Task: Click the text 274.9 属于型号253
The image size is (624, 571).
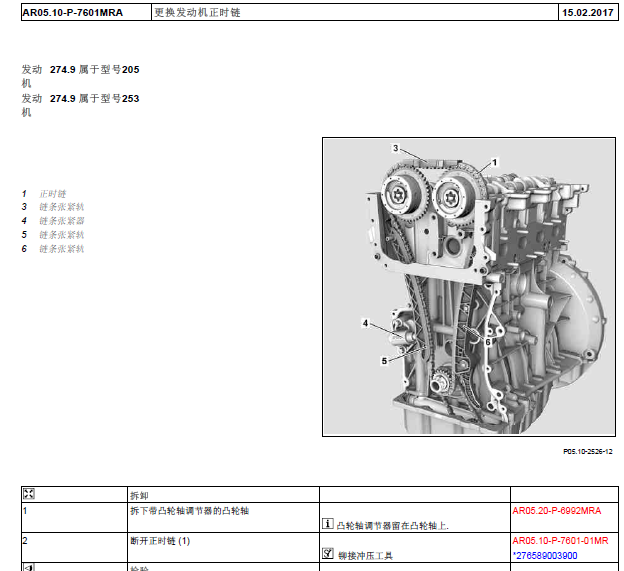Action: point(95,98)
